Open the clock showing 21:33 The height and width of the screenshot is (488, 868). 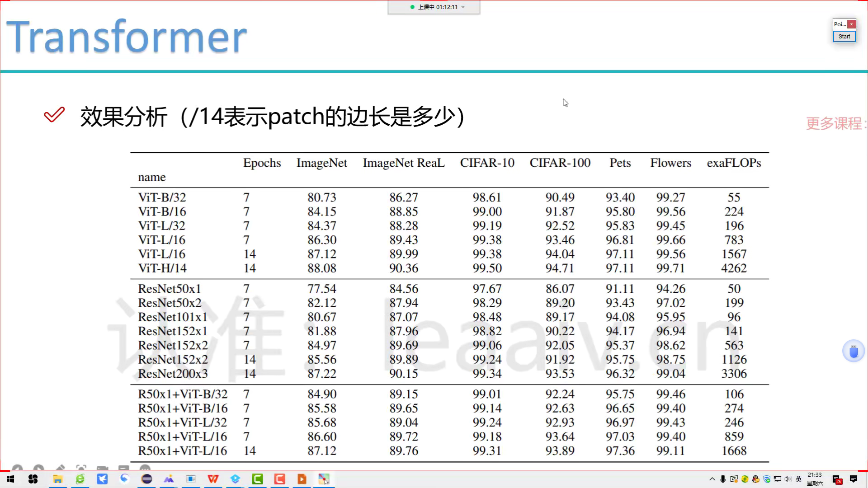(x=815, y=479)
